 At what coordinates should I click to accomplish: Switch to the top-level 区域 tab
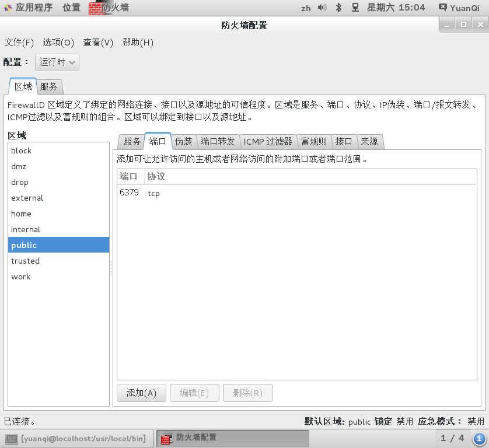click(23, 87)
